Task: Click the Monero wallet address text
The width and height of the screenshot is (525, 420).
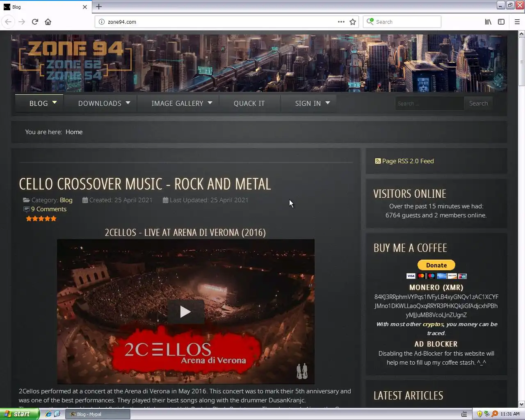Action: pos(436,306)
